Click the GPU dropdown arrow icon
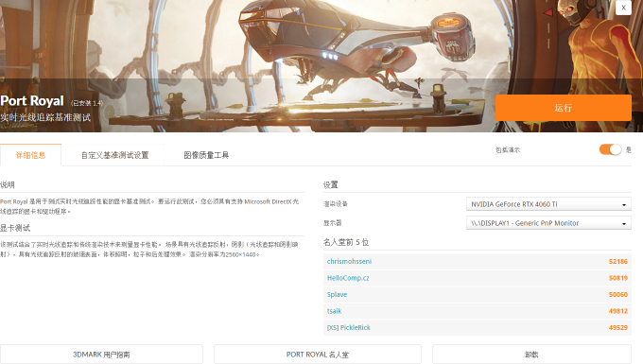Viewport: 643px width, 364px height. click(624, 204)
